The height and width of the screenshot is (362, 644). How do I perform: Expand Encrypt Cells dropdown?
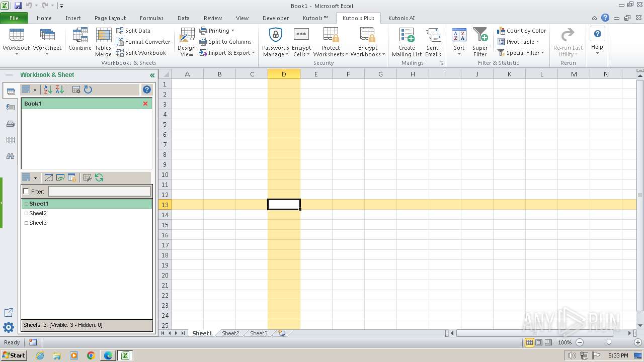301,42
